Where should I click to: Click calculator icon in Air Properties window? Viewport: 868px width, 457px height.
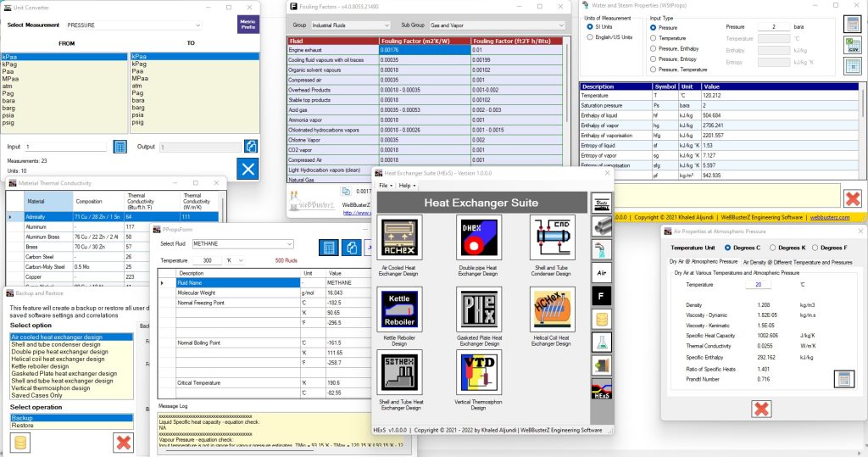[x=843, y=379]
